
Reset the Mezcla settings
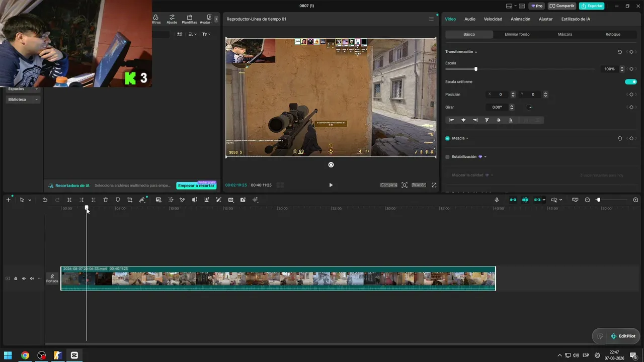point(620,138)
